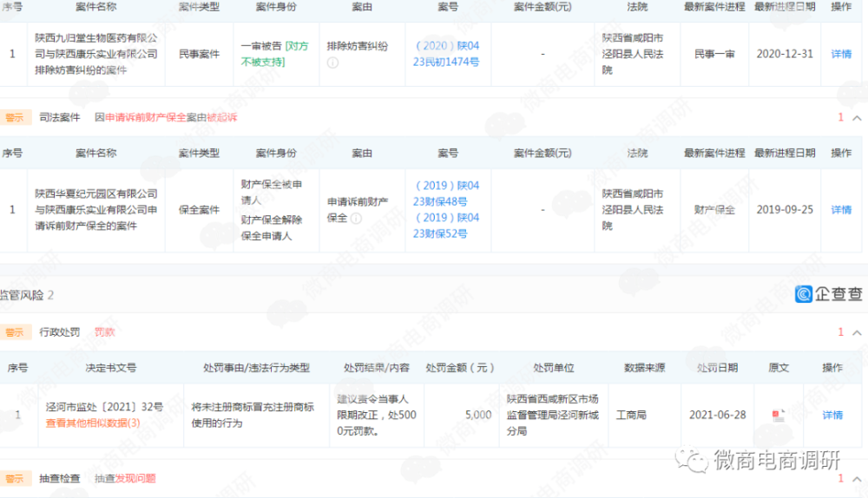Click date 2019-09-25 cell
The width and height of the screenshot is (868, 498).
785,210
